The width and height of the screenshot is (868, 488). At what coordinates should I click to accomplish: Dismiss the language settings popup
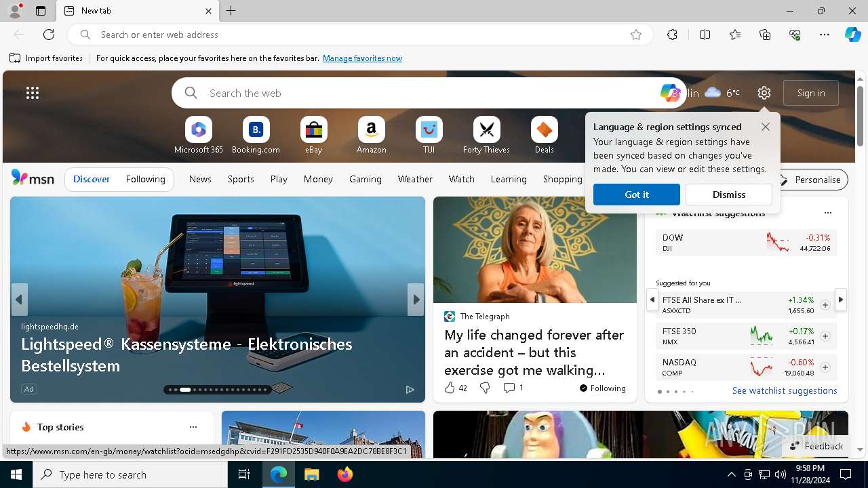pos(729,195)
